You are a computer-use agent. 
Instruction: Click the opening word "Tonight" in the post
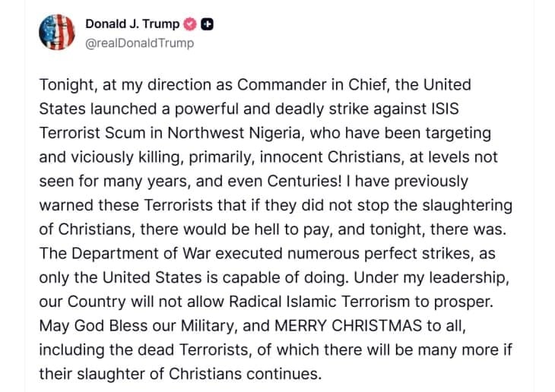66,84
